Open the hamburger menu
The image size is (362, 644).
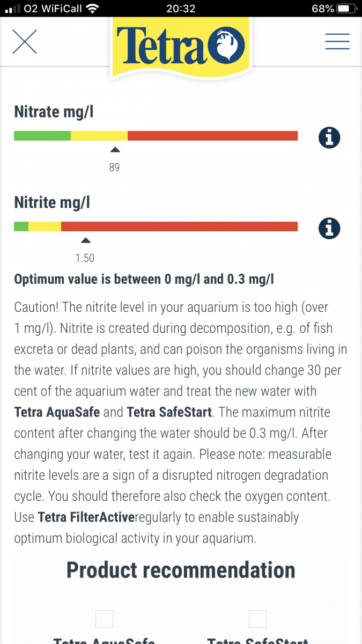click(337, 41)
